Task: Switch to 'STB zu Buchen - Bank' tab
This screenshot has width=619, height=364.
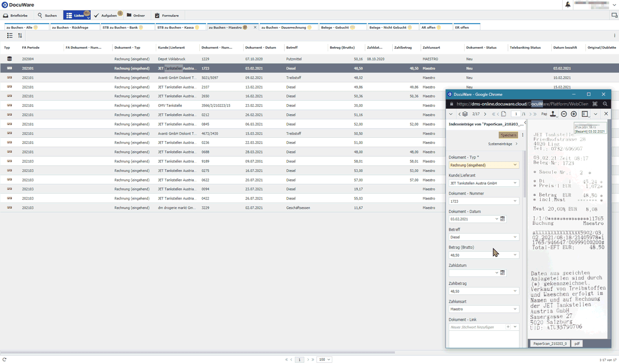Action: (127, 28)
